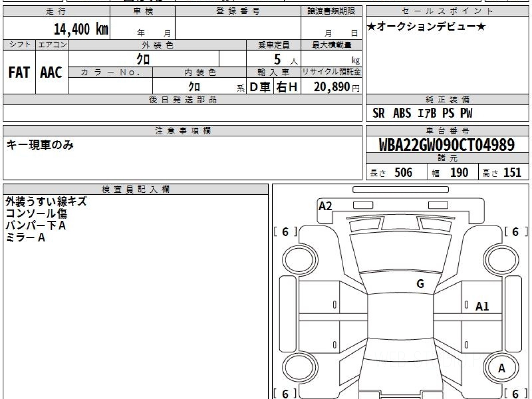This screenshot has width=532, height=399.
Task: Select the キー現車のみ note text
Action: tap(40, 145)
